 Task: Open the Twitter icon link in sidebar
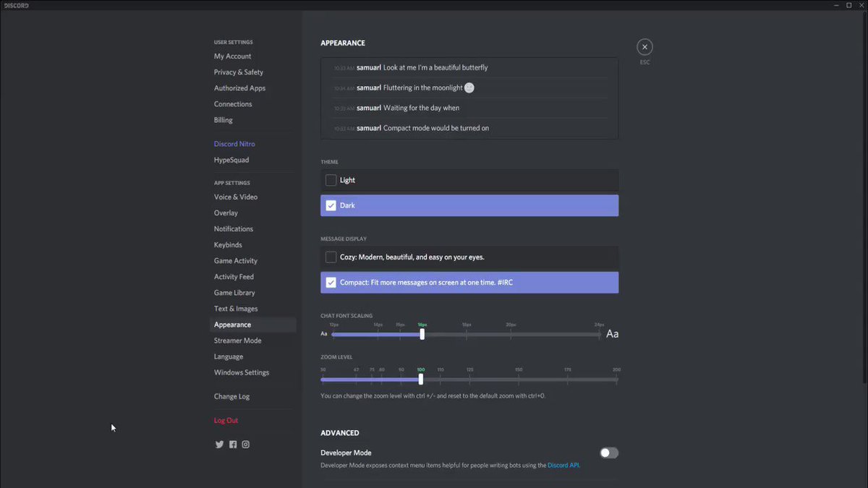coord(219,445)
